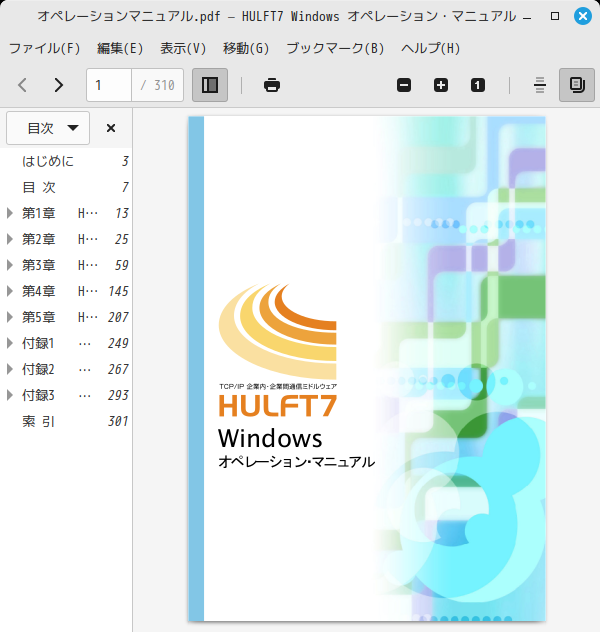Go to the next page arrow
Image resolution: width=600 pixels, height=632 pixels.
58,85
